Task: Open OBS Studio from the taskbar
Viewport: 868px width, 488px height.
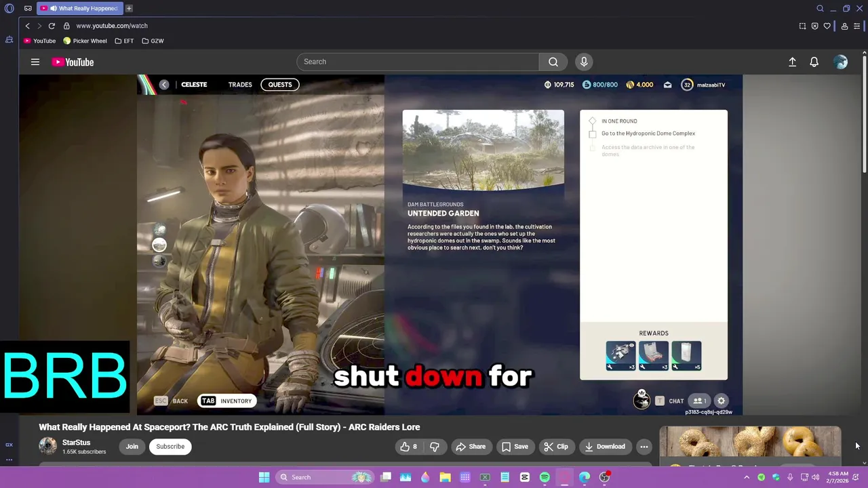Action: [604, 477]
